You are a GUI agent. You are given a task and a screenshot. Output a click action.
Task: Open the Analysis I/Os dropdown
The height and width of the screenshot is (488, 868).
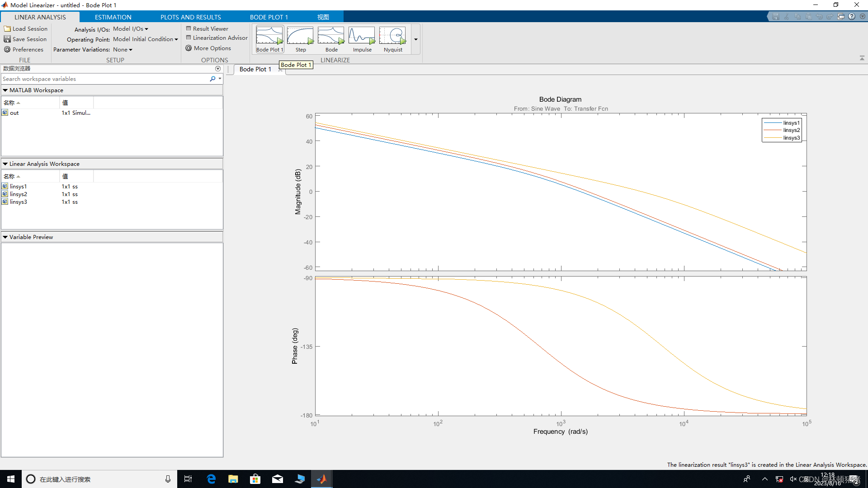point(131,29)
